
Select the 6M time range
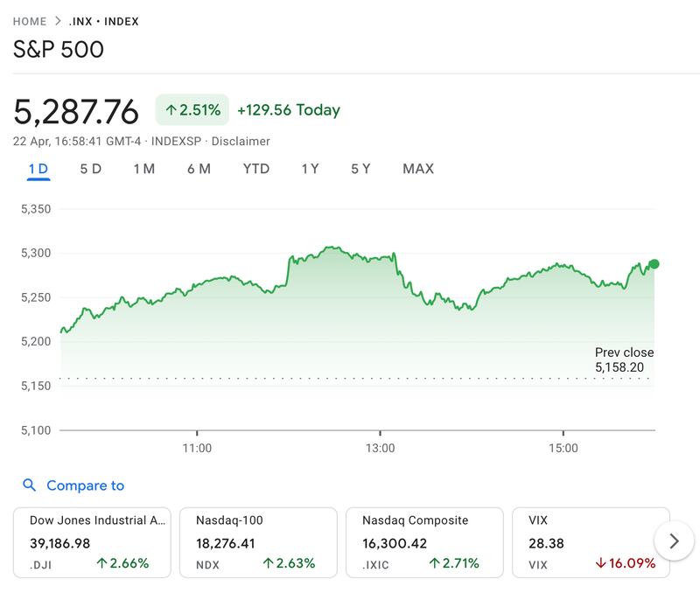coord(199,169)
